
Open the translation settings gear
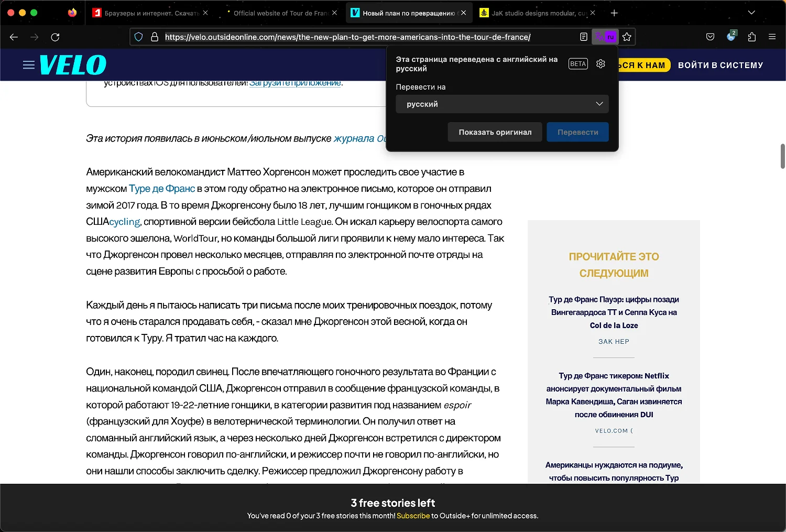point(601,64)
